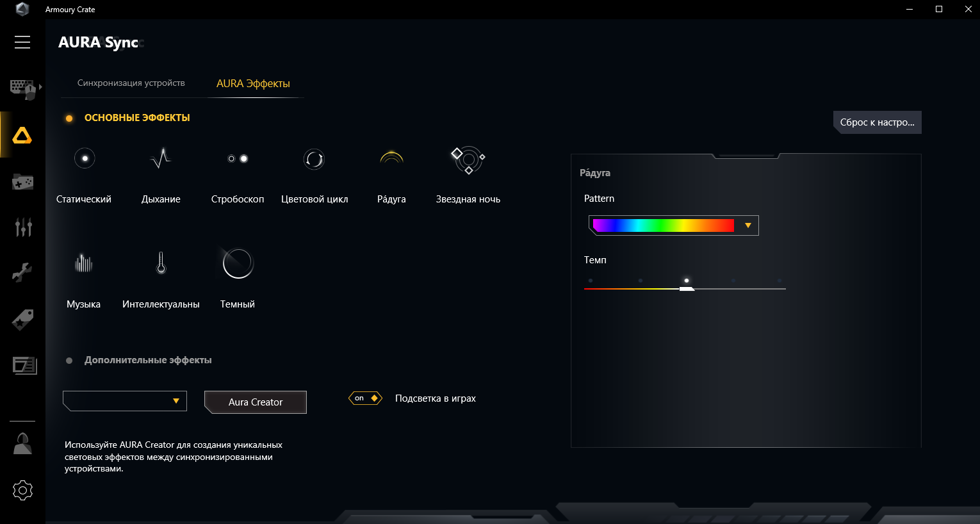
Task: Open the Tools wrench sidebar icon
Action: click(22, 272)
